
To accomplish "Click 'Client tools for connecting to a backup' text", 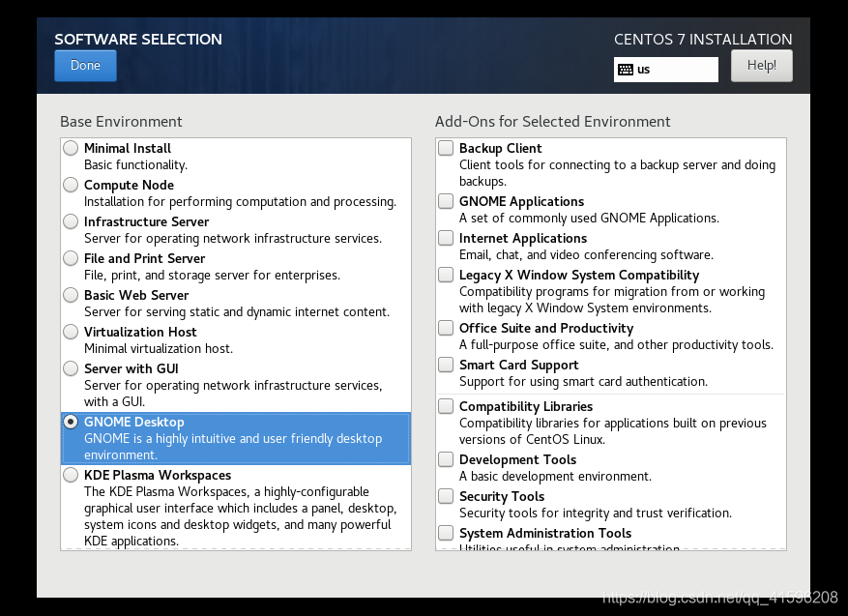I will coord(617,173).
